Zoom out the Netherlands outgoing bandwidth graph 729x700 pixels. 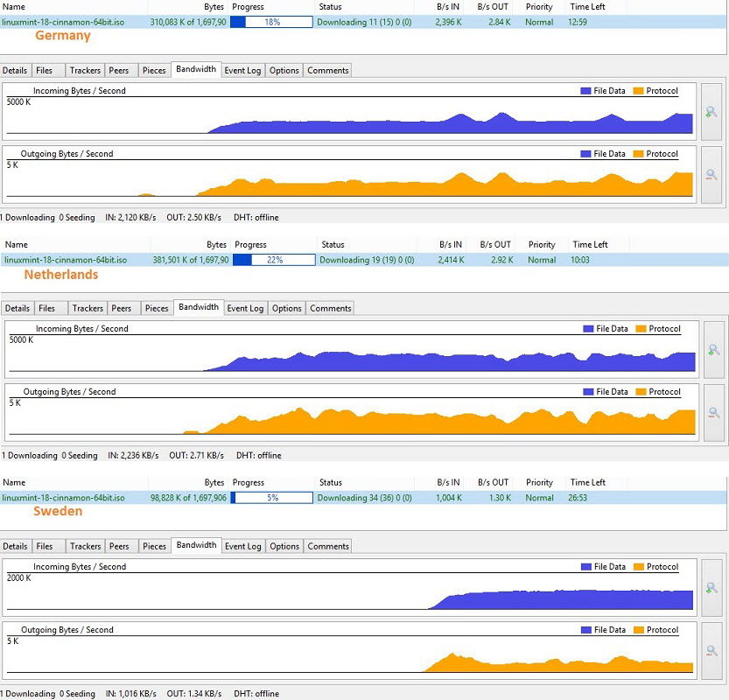click(714, 413)
